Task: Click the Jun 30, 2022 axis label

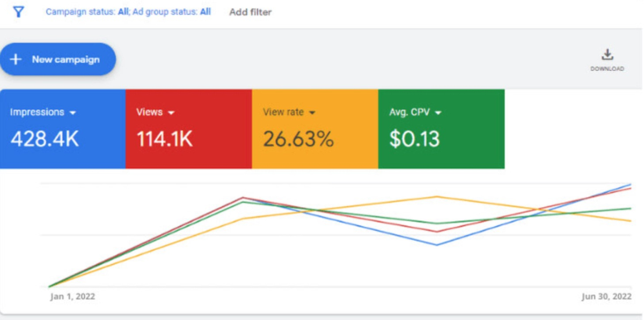Action: (606, 296)
